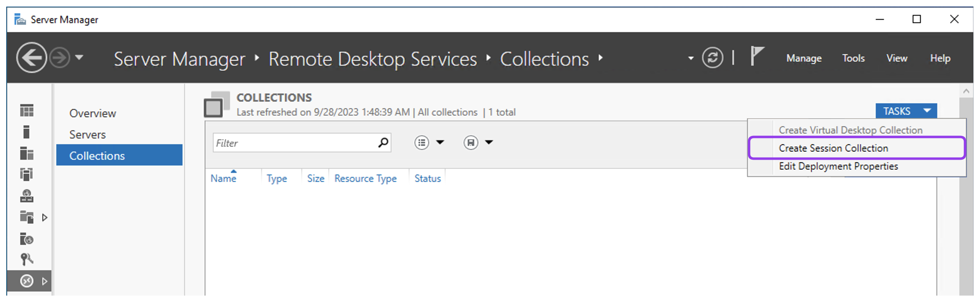Maximize the Server Manager window
Screen dimensions: 980x305
(x=916, y=19)
